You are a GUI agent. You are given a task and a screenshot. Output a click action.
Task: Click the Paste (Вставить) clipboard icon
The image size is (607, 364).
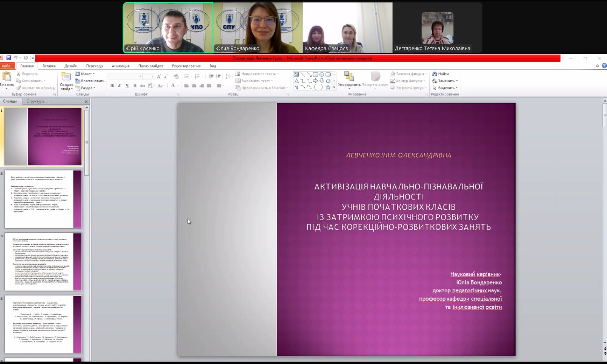pyautogui.click(x=6, y=77)
